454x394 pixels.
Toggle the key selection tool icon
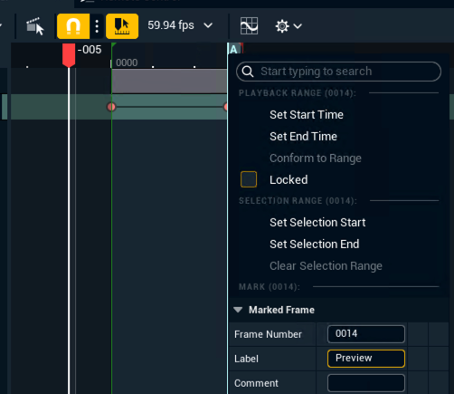tap(122, 26)
